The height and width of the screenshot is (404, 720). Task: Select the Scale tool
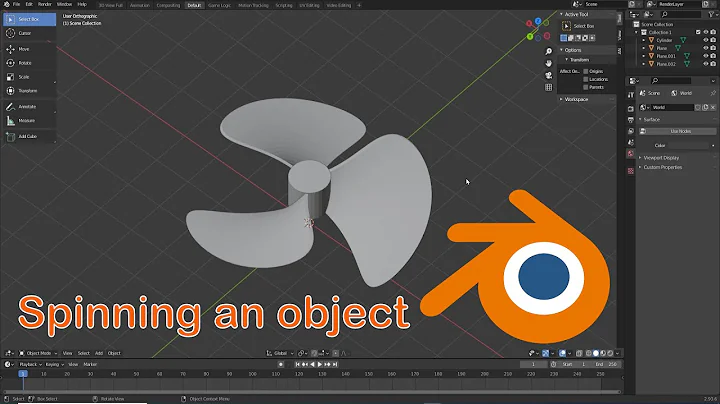tap(29, 77)
